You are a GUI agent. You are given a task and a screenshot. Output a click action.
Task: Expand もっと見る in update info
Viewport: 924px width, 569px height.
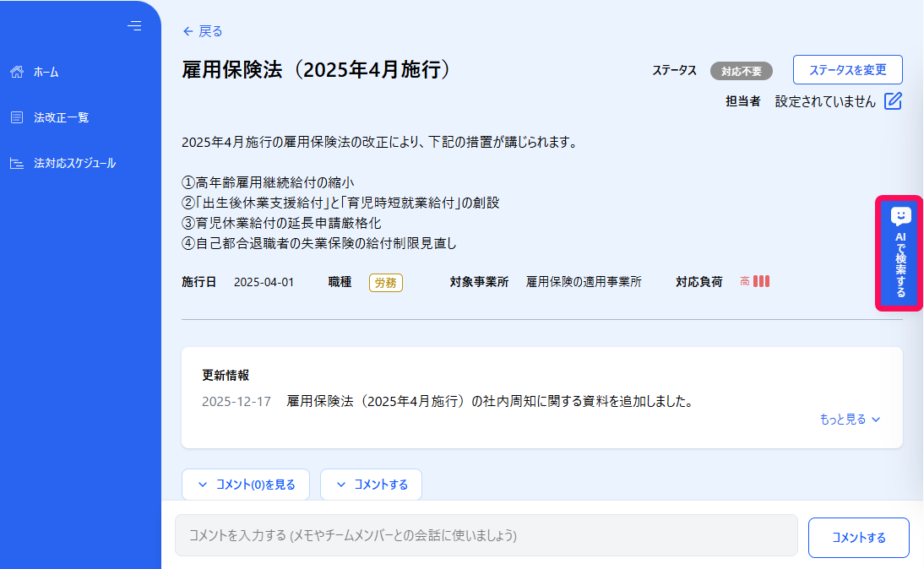tap(850, 420)
